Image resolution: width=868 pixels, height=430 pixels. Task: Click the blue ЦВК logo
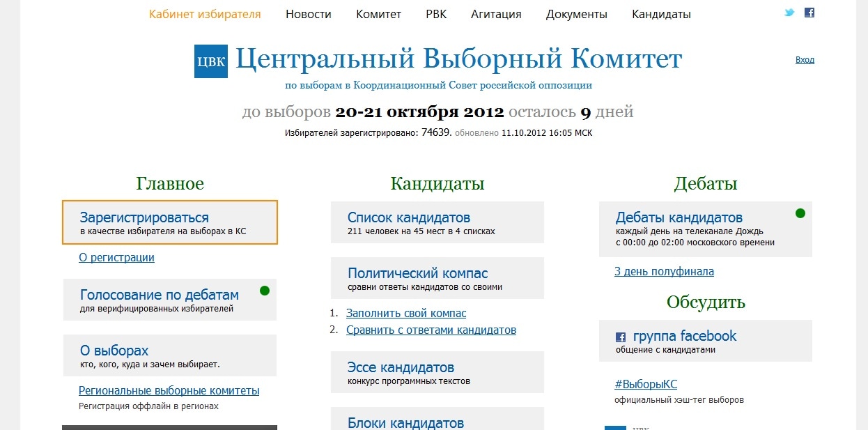tap(211, 61)
